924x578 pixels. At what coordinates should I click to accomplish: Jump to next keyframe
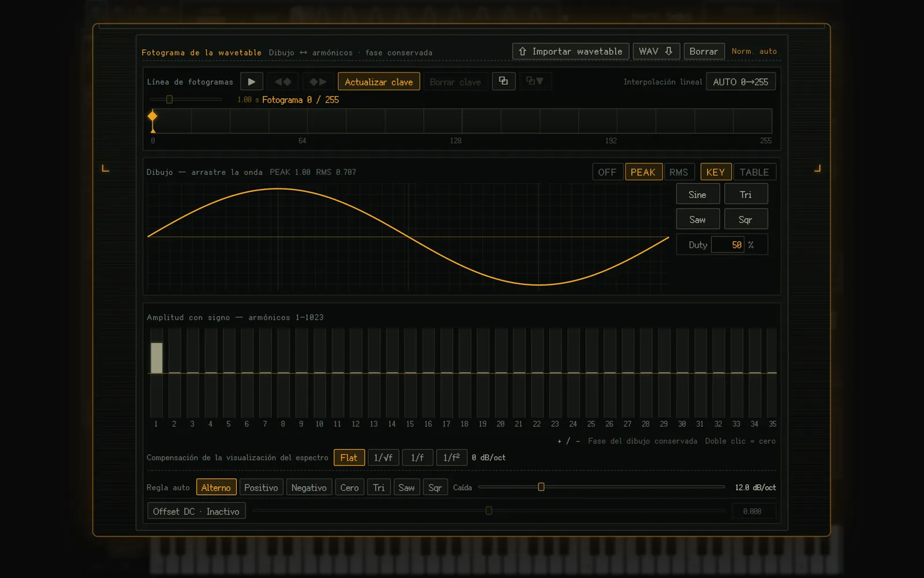tap(318, 81)
